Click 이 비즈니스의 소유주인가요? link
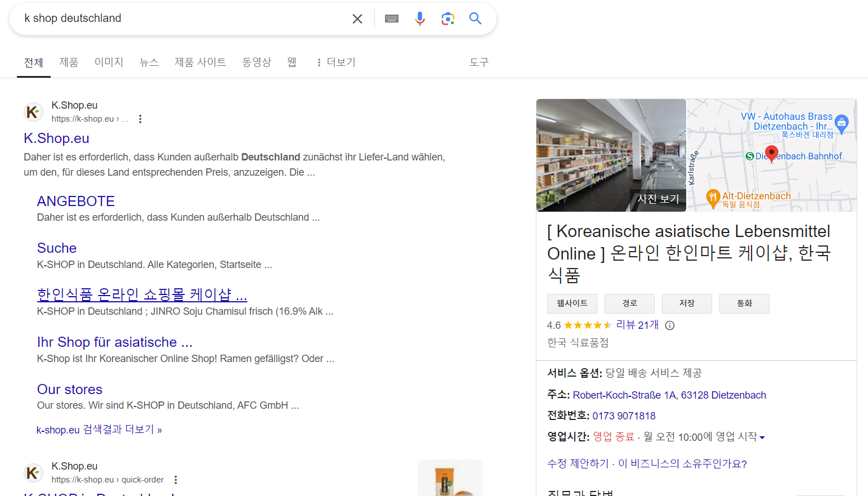Viewport: 868px width, 496px height. tap(682, 464)
